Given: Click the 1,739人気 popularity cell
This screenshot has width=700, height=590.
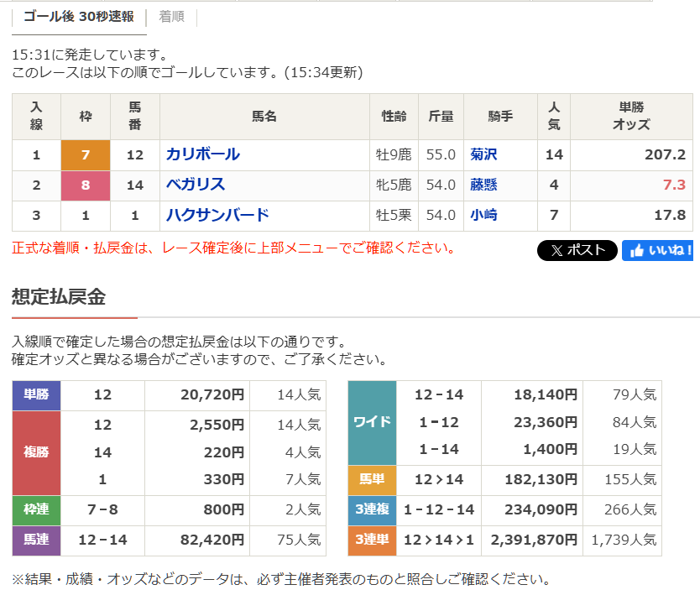Looking at the screenshot, I should tap(624, 540).
